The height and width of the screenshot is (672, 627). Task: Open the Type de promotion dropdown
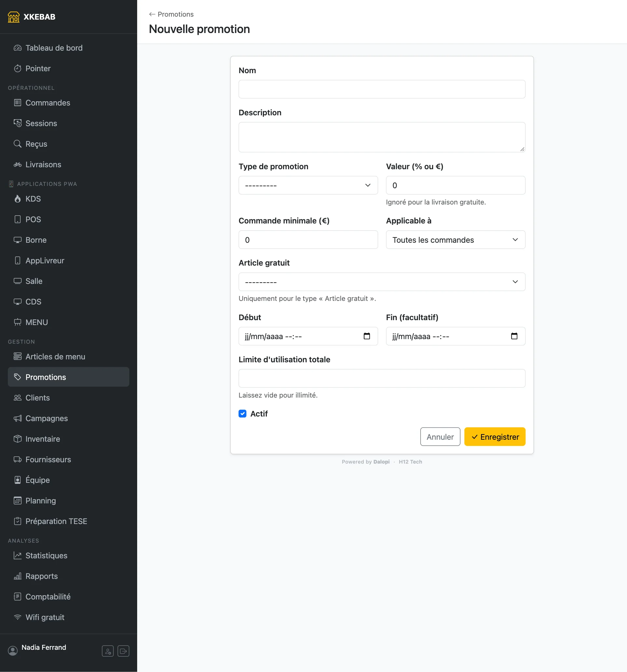[308, 185]
